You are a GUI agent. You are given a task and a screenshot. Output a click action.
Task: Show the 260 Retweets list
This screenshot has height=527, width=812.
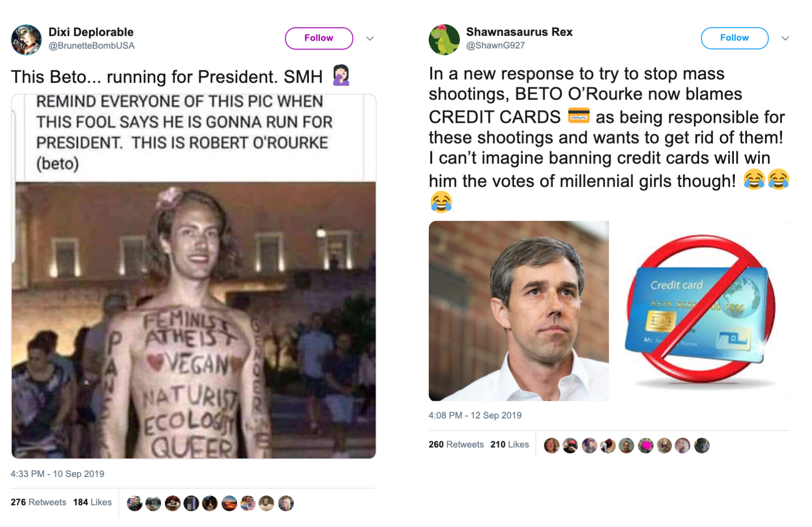(x=456, y=445)
